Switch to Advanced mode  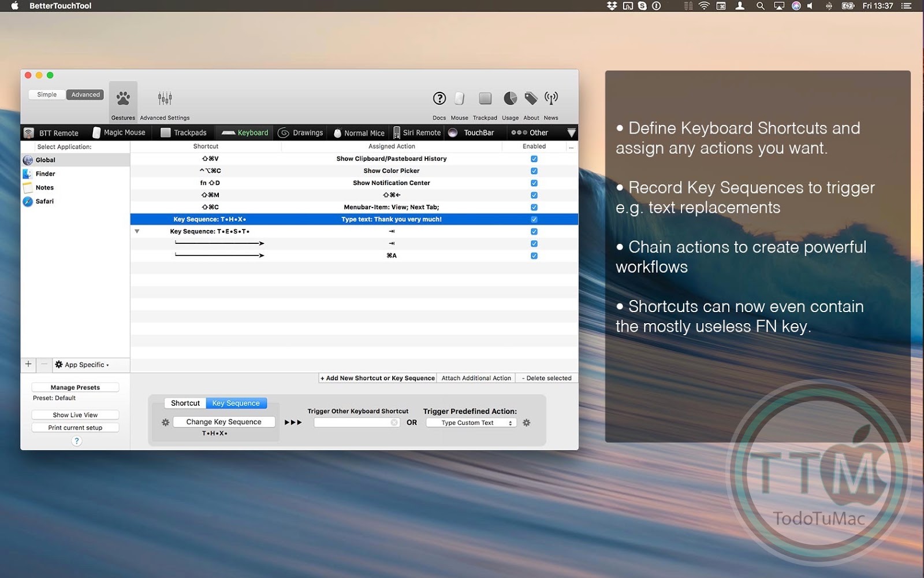[x=85, y=95]
